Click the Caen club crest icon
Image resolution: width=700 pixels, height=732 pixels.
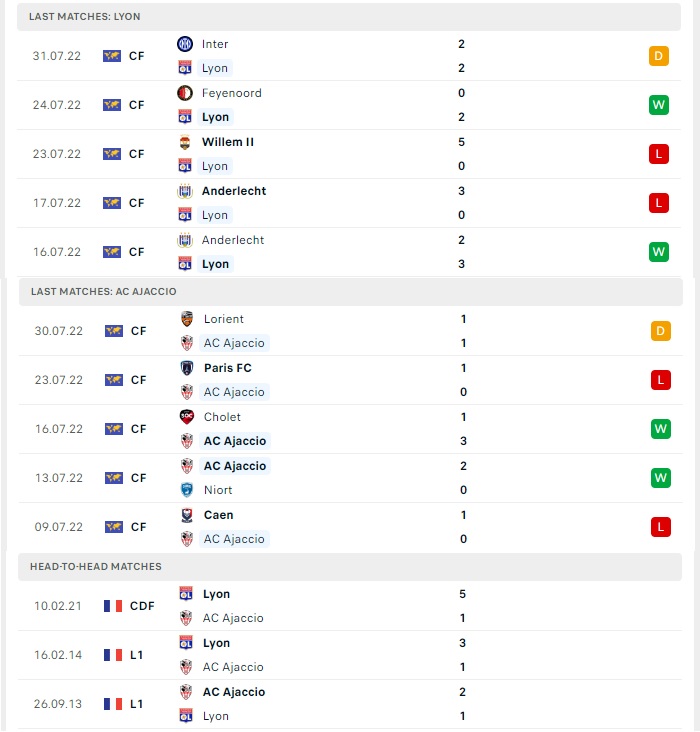point(187,515)
